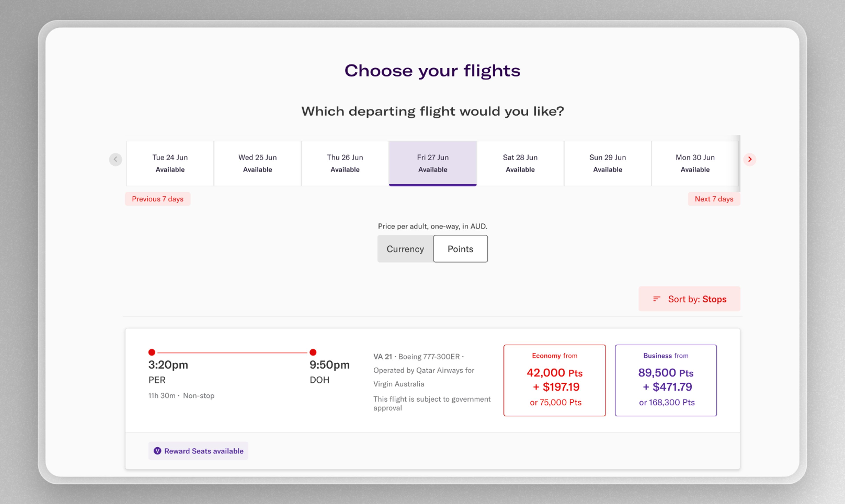Select Tuesday 24 Jun date tab
This screenshot has height=504, width=845.
(x=170, y=163)
